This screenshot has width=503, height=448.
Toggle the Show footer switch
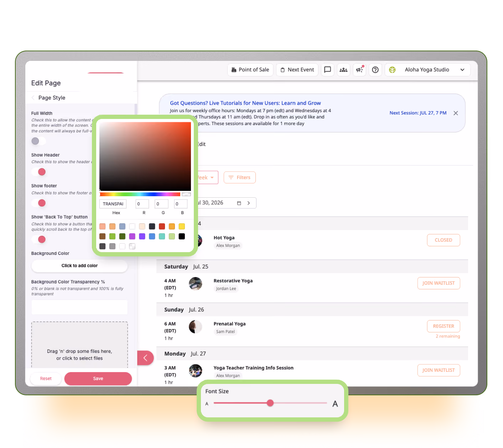pyautogui.click(x=38, y=203)
